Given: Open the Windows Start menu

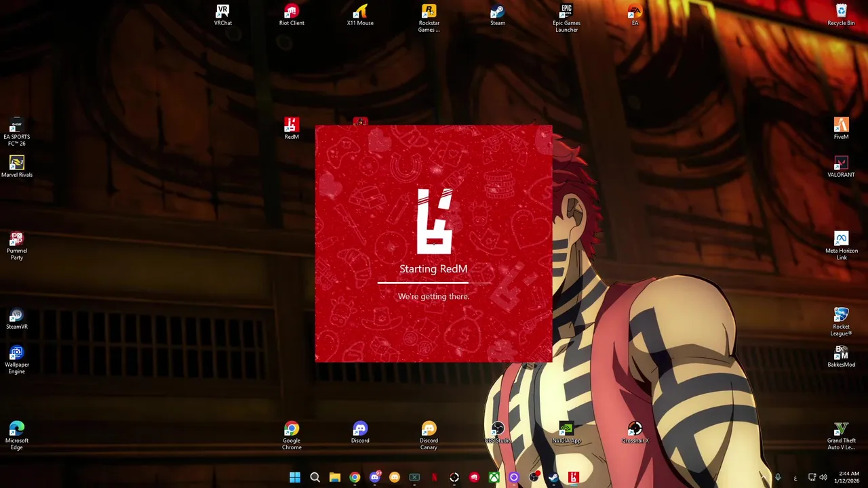Looking at the screenshot, I should [x=295, y=477].
